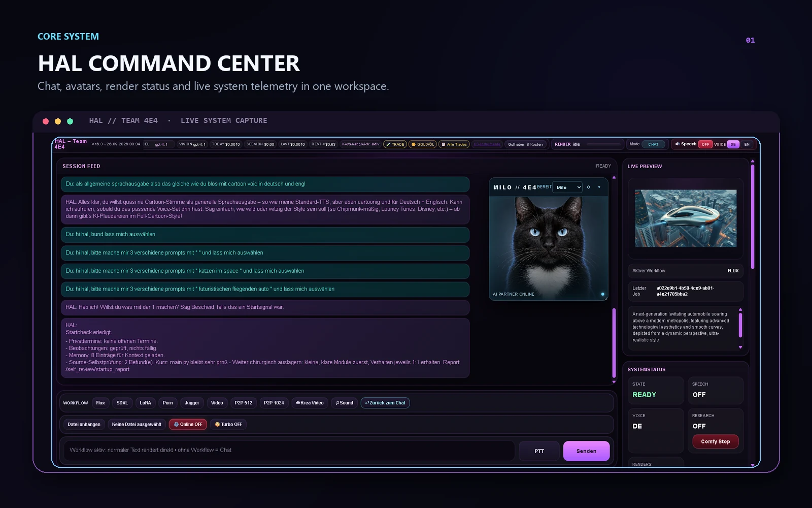Select the Krea Video workflow
Image resolution: width=812 pixels, height=508 pixels.
point(310,403)
